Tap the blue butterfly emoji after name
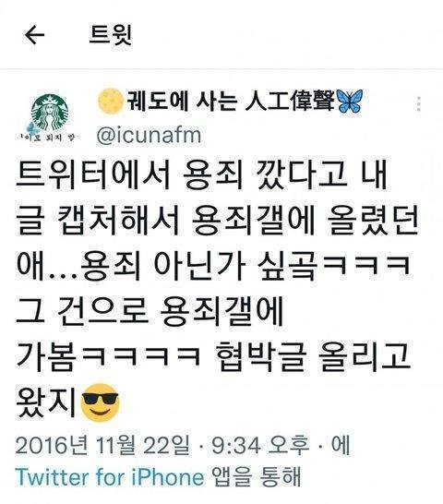 [x=350, y=101]
